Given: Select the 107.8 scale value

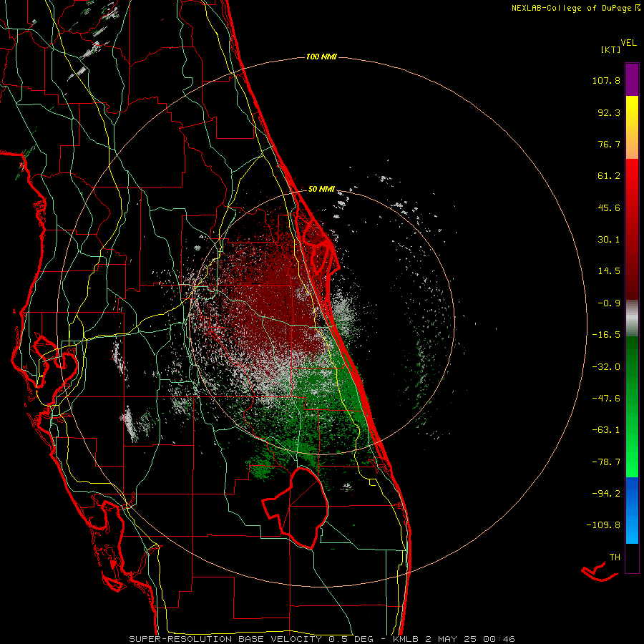Looking at the screenshot, I should click(x=606, y=80).
